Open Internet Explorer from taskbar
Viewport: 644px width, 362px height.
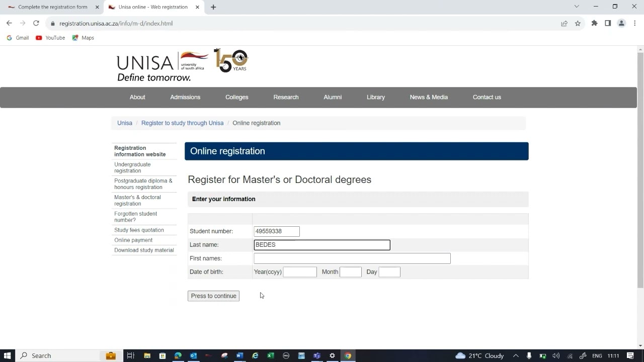click(255, 355)
